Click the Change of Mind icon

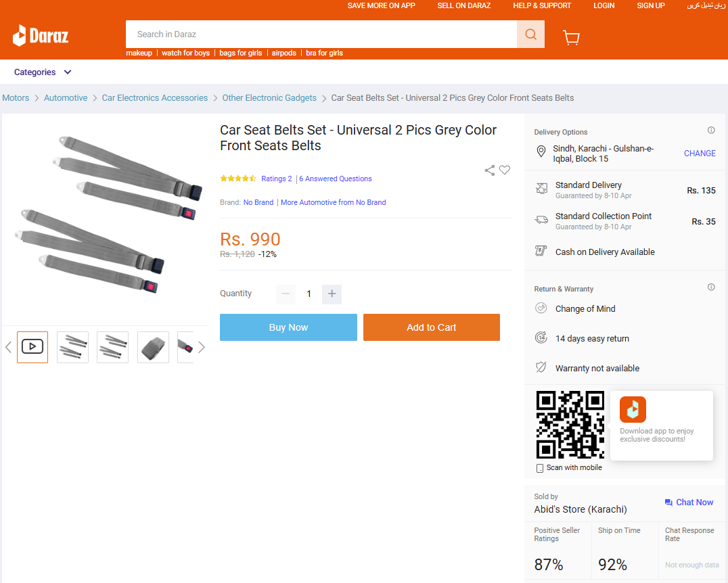(541, 308)
